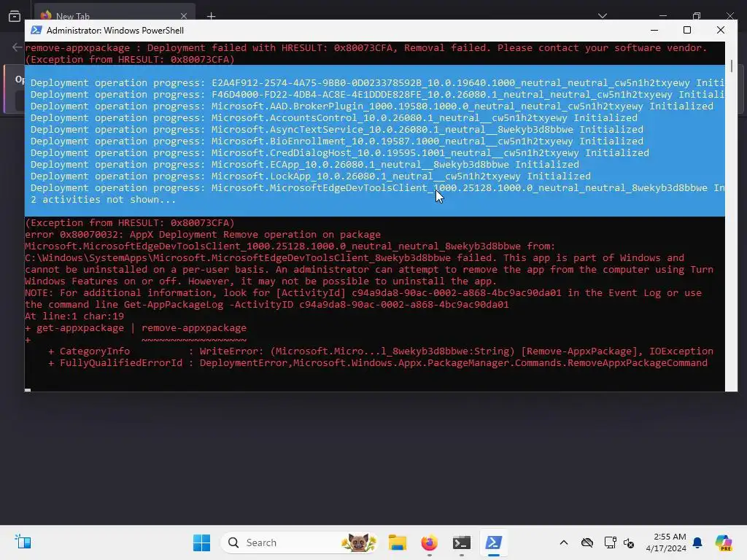
Task: Click the cloud sync disabled tray icon
Action: 587,542
